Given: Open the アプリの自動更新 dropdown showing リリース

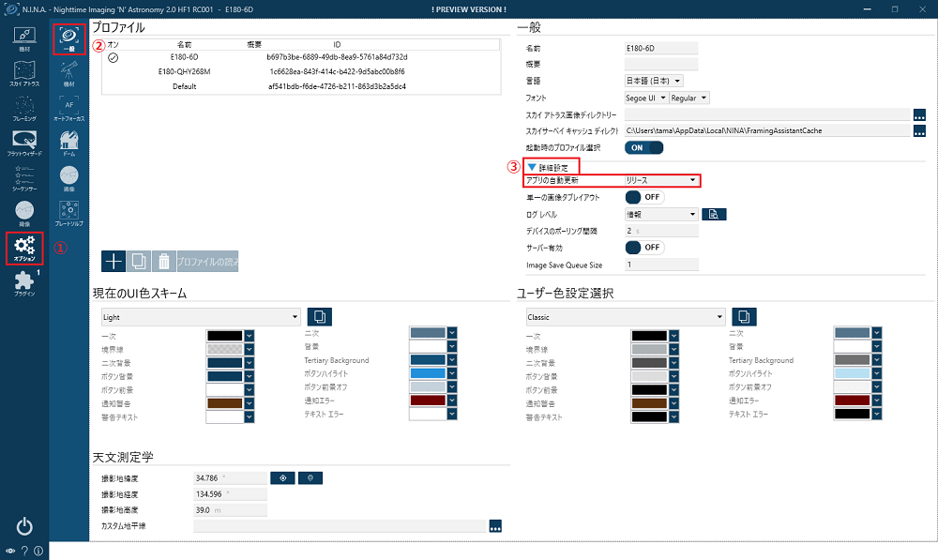Looking at the screenshot, I should pos(661,180).
